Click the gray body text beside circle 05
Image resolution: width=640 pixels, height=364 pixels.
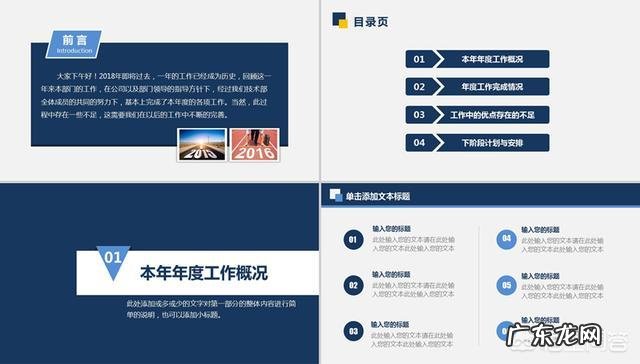(562, 291)
